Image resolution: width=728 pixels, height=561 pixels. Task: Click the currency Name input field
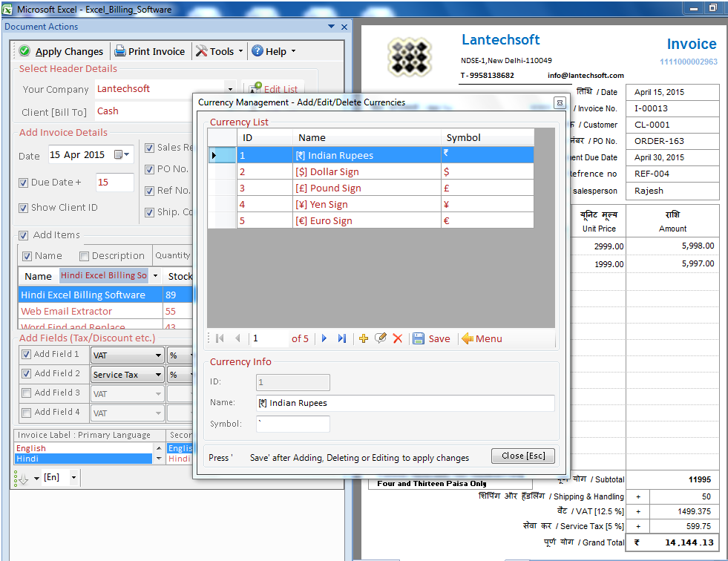pos(405,403)
